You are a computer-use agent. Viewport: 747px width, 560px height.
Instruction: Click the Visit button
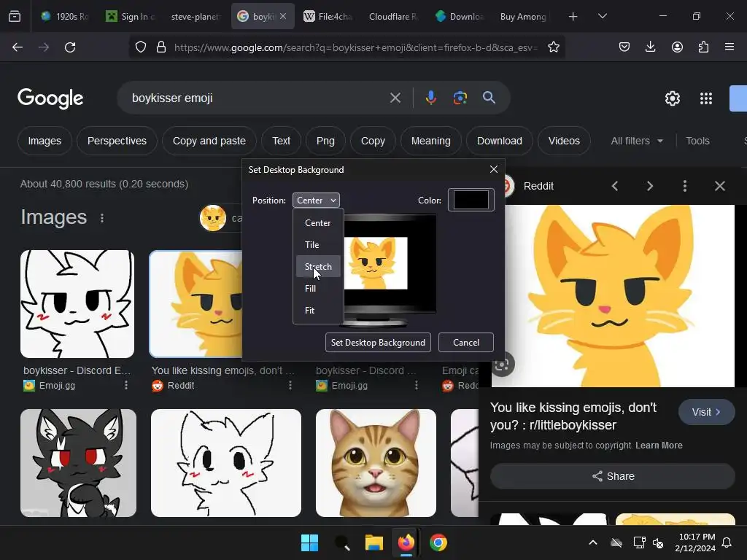click(x=706, y=413)
